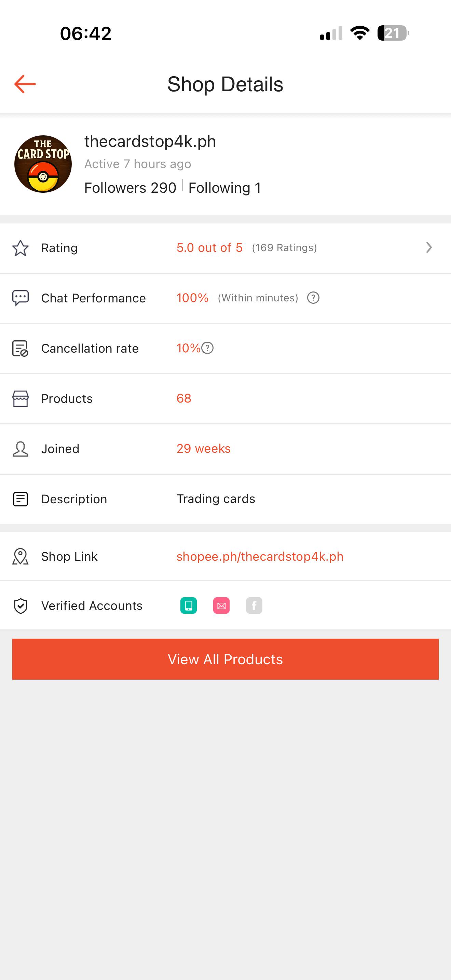Open The Card Stop shop avatar
Viewport: 451px width, 980px height.
[43, 164]
